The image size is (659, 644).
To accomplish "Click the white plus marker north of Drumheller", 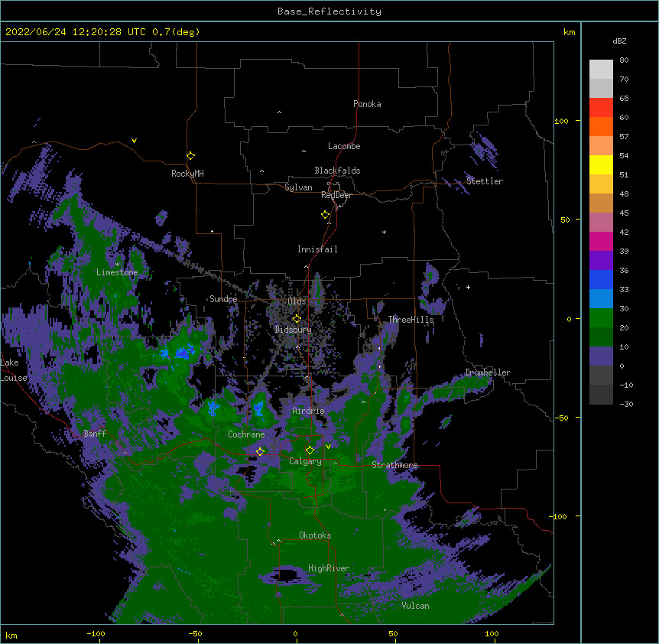I will point(468,287).
